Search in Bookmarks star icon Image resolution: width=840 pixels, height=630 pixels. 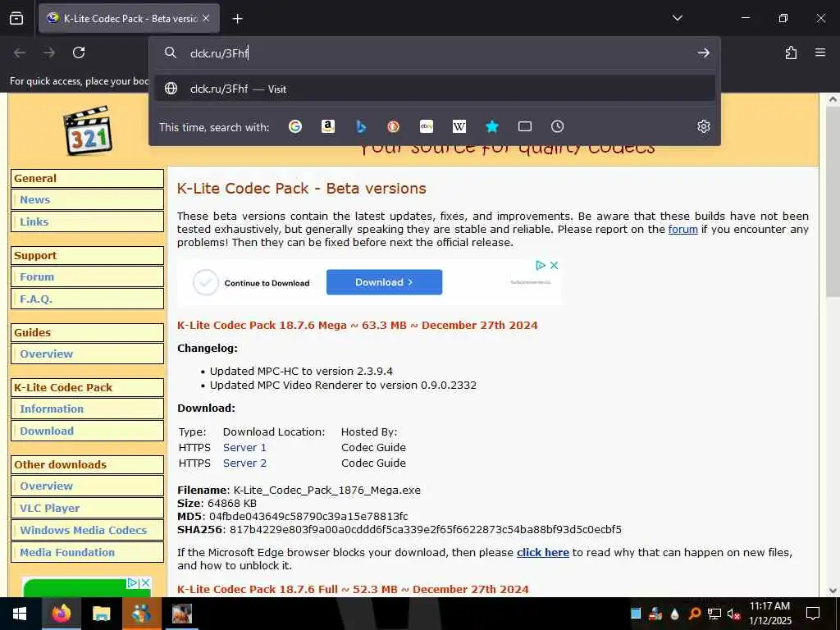pyautogui.click(x=492, y=126)
